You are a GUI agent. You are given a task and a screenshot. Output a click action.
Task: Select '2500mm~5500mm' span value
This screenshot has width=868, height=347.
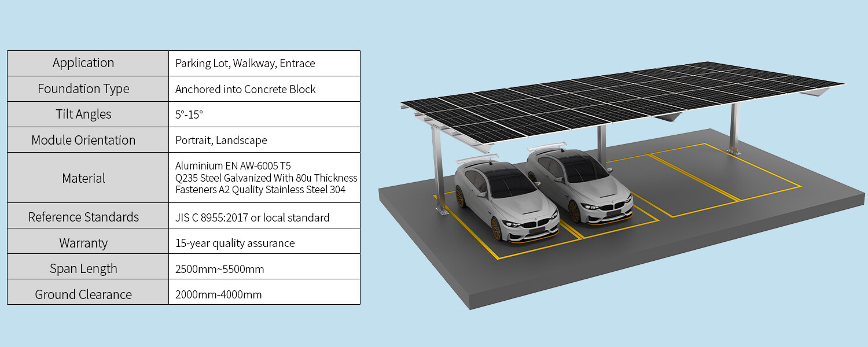(x=219, y=269)
